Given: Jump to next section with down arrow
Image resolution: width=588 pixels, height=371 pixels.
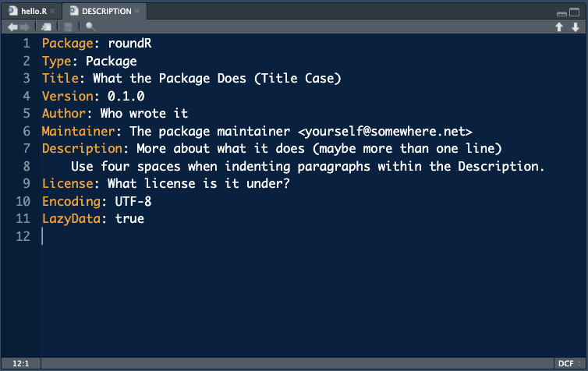Looking at the screenshot, I should click(576, 27).
